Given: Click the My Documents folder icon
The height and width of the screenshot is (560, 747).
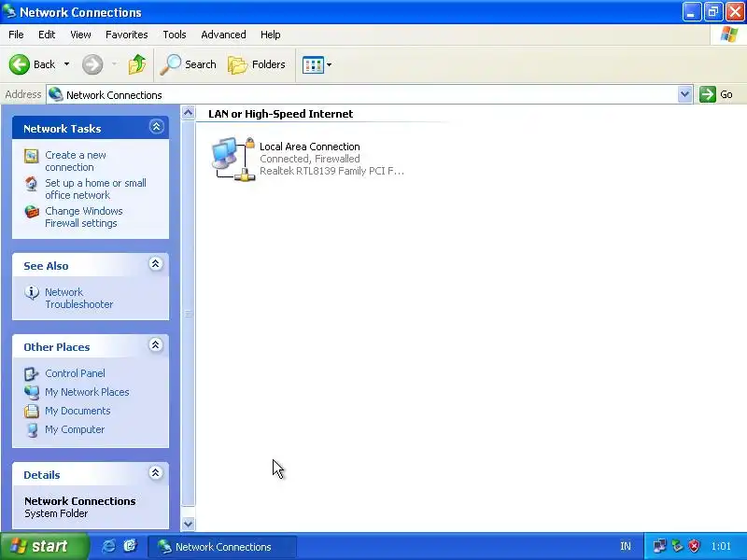Looking at the screenshot, I should coord(32,411).
